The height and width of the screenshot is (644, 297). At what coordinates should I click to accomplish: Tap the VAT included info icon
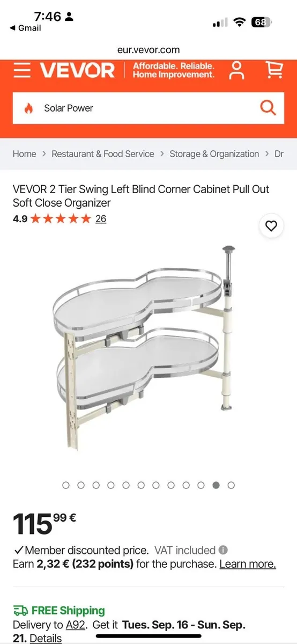[223, 550]
